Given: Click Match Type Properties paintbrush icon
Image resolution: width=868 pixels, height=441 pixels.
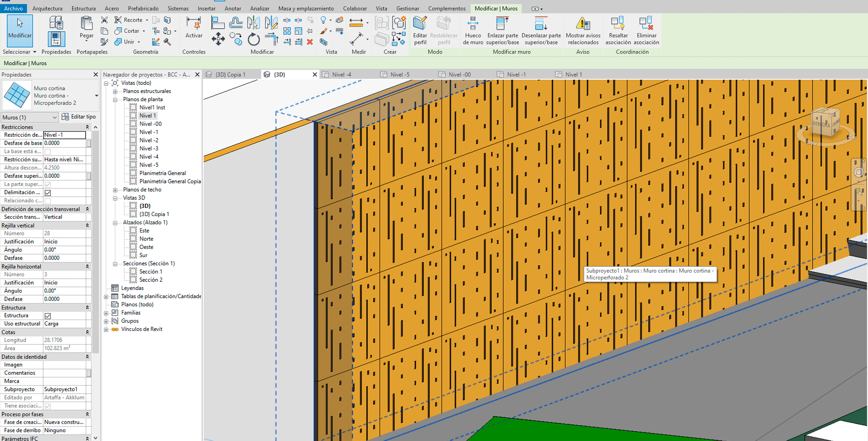Looking at the screenshot, I should click(x=105, y=42).
